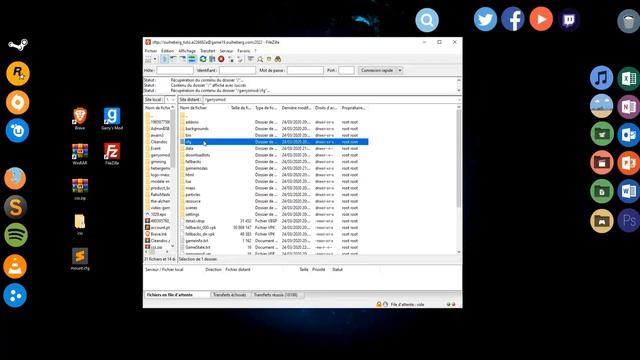640x360 pixels.
Task: Select the mount.cfg file on desktop
Action: (80, 259)
